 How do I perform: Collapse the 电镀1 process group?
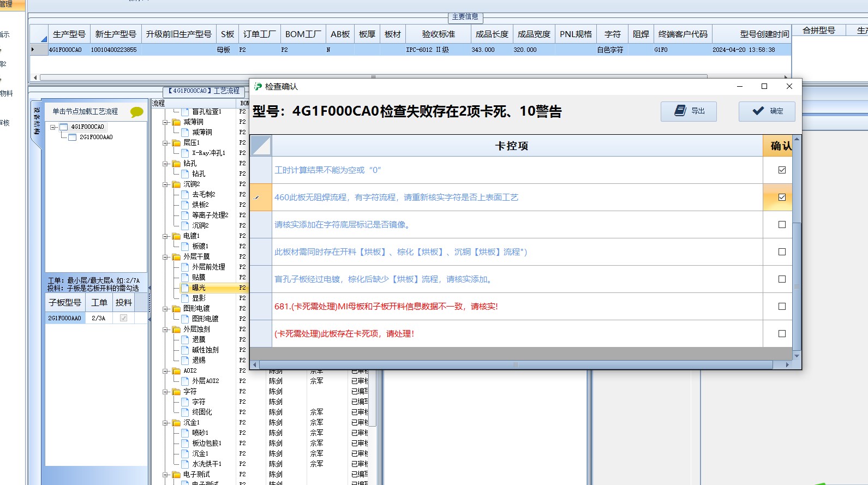(x=165, y=236)
